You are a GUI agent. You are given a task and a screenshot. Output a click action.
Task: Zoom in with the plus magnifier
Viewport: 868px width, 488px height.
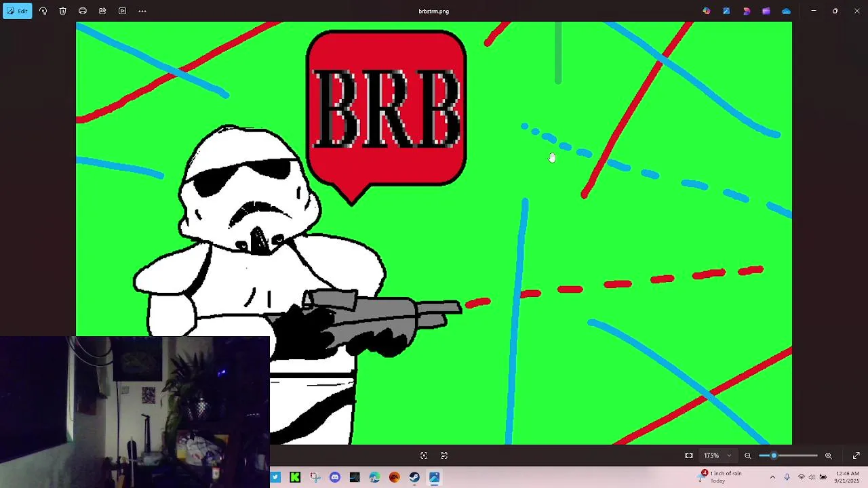pyautogui.click(x=828, y=455)
